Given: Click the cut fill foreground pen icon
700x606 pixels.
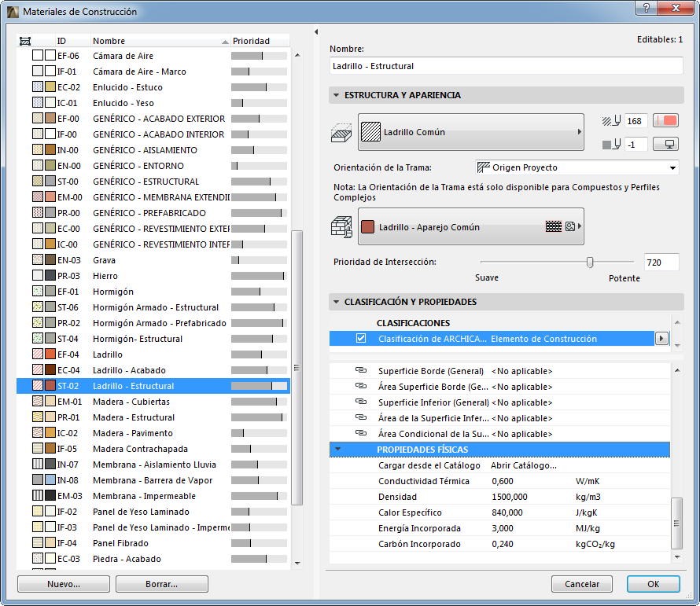Looking at the screenshot, I should click(611, 121).
